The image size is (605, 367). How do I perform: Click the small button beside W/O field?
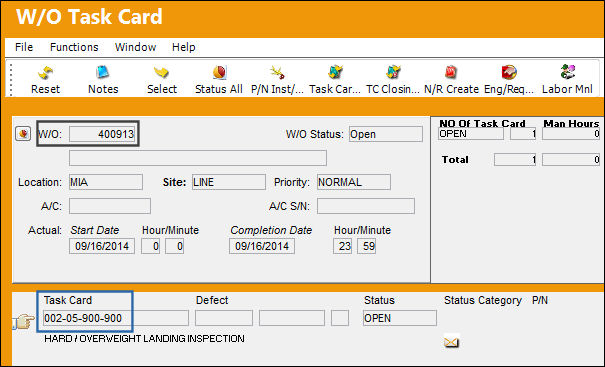(23, 134)
